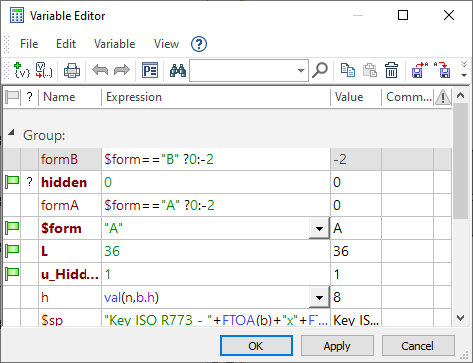This screenshot has height=363, width=473.
Task: Select the hidden variable name
Action: (64, 182)
